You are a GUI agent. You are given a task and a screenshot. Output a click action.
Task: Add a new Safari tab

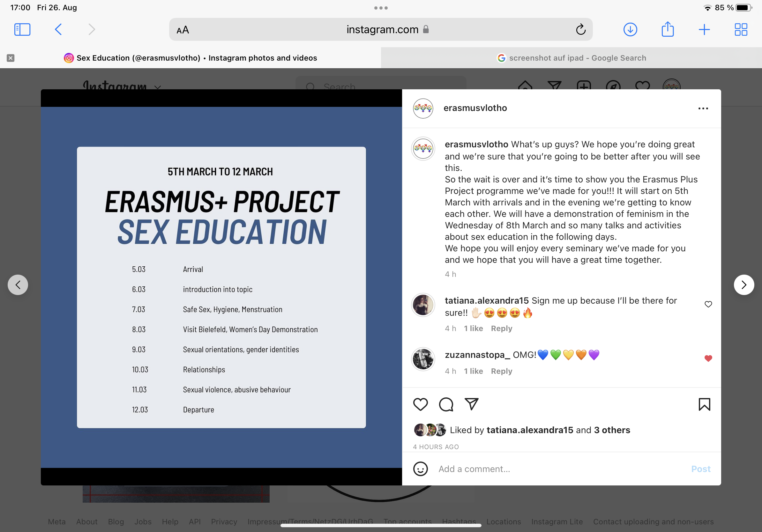click(704, 30)
